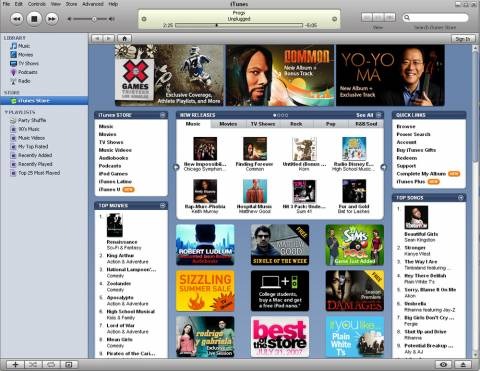Select the Movies tab in New Releases
The width and height of the screenshot is (480, 371).
[x=228, y=124]
